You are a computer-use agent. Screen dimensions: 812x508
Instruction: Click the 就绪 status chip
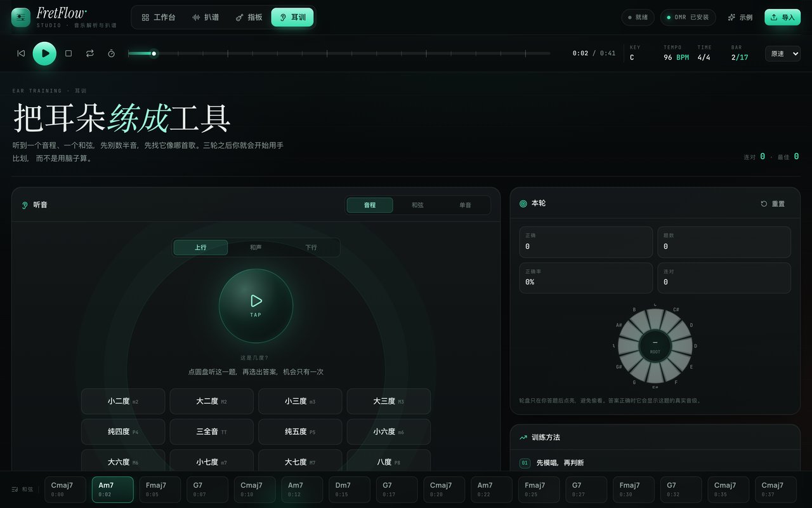pos(638,17)
